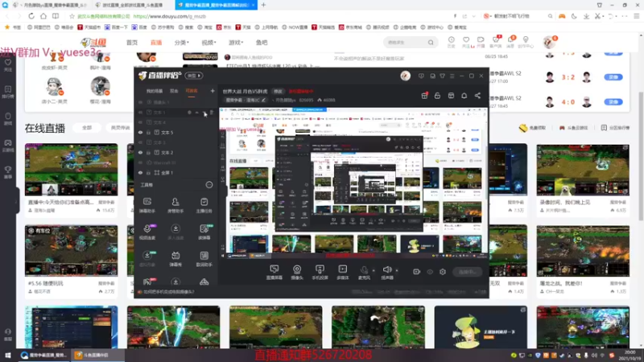Hide the 文本 2 source with its eye icon
Viewport: 644px width, 362px height.
pyautogui.click(x=140, y=153)
